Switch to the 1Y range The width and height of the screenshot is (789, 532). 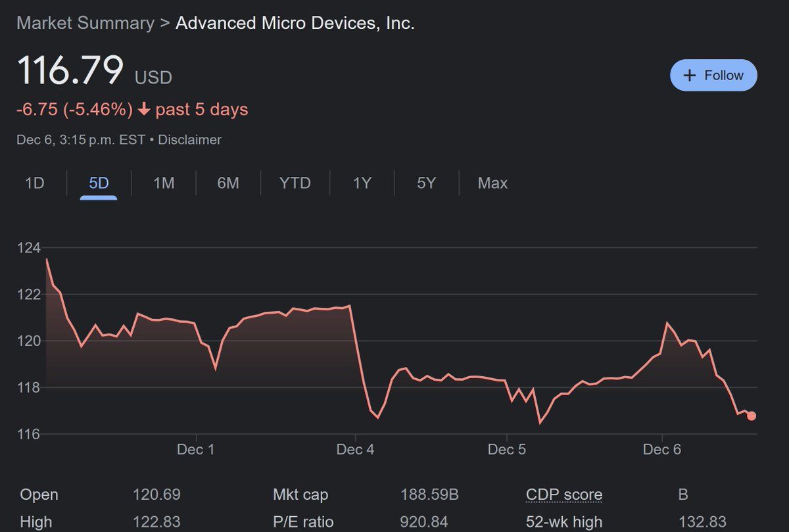(x=362, y=183)
